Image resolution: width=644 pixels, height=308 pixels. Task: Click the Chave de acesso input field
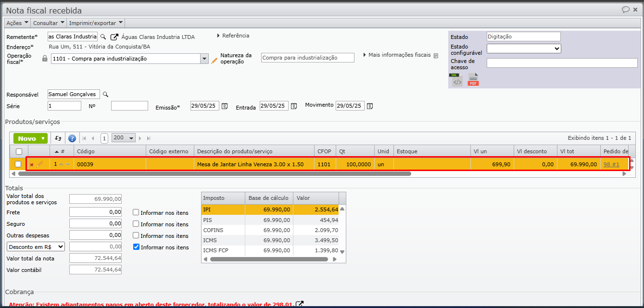(562, 63)
